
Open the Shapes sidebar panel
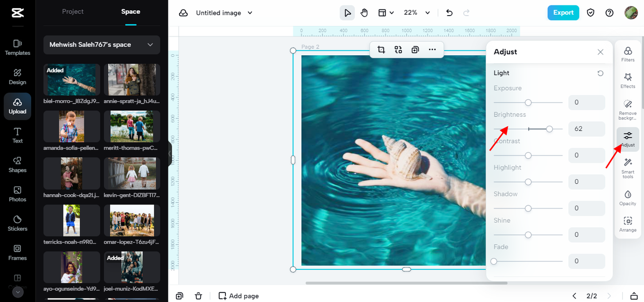tap(18, 165)
